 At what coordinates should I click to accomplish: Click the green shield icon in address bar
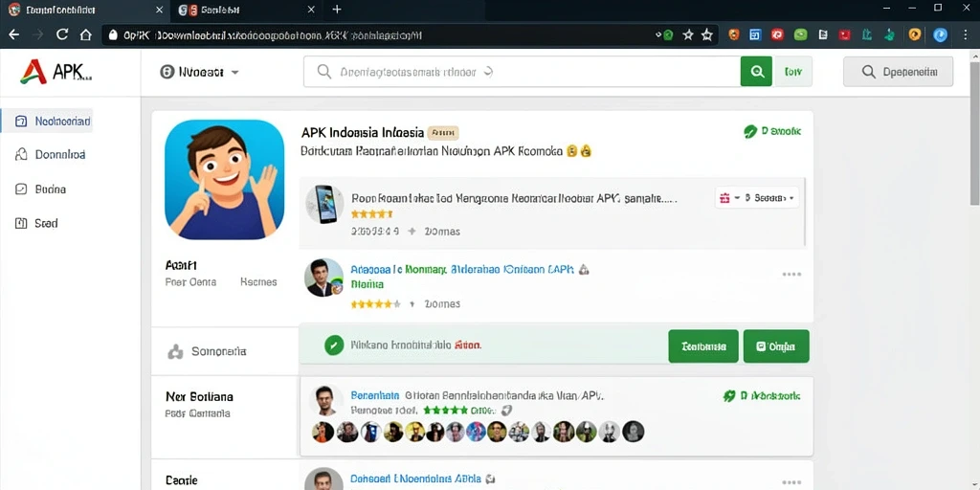coord(667,35)
